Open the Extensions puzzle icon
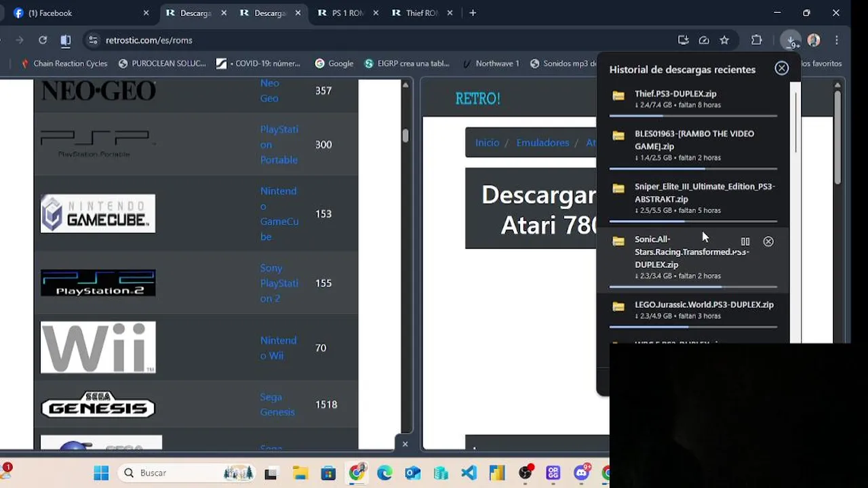 coord(757,40)
